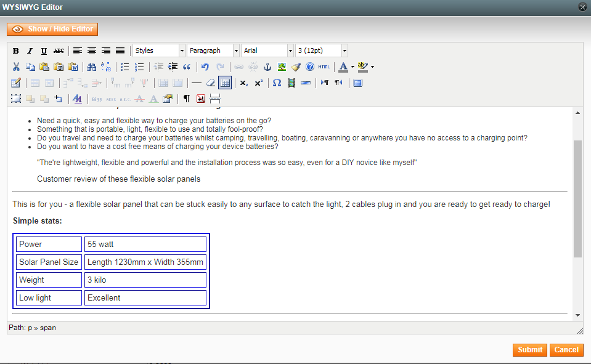The image size is (591, 364).
Task: Click the Show / Hide Editor button
Action: (52, 29)
